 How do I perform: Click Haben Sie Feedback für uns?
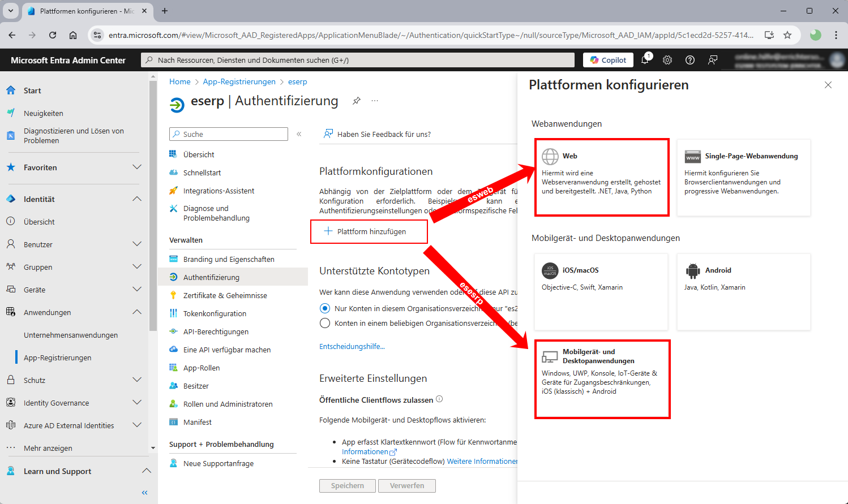click(378, 134)
